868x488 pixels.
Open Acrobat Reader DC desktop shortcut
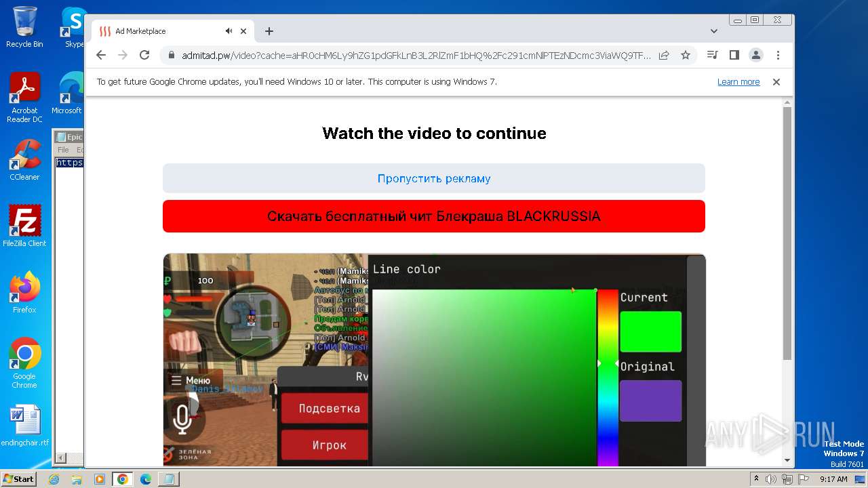pos(24,98)
